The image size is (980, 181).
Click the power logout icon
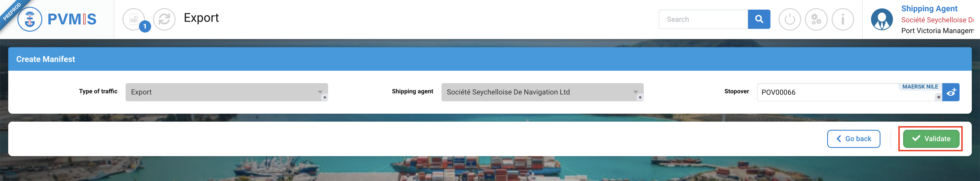[x=790, y=19]
